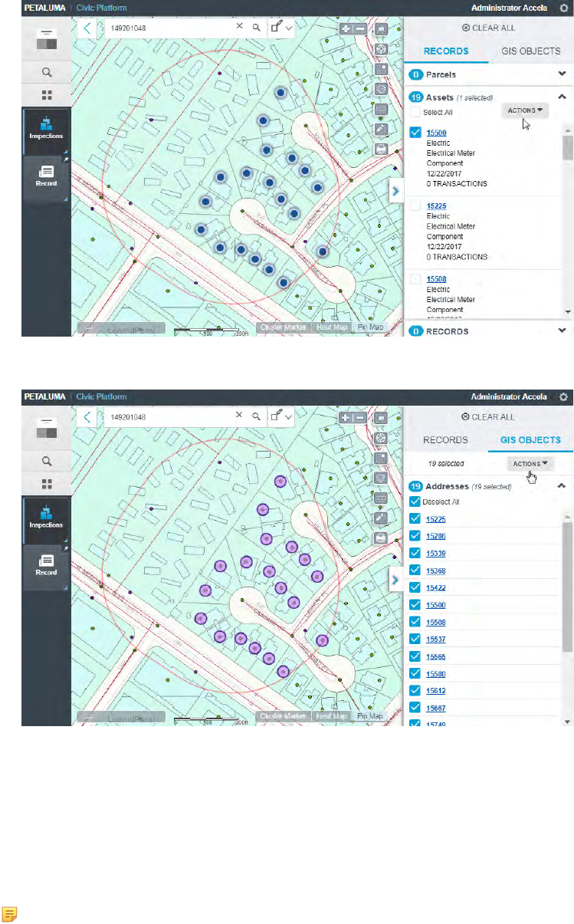The height and width of the screenshot is (924, 574).
Task: Select Heat Map mode in top map
Action: pos(333,327)
